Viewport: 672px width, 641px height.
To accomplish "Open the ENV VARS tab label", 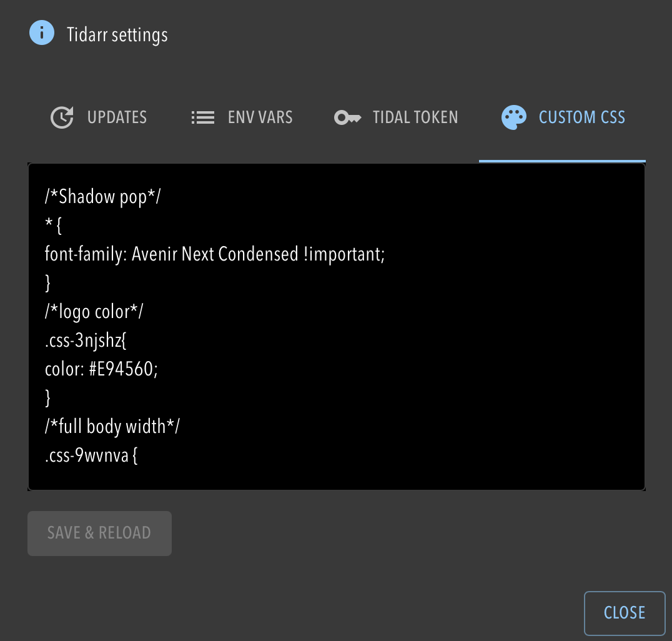I will [x=260, y=117].
